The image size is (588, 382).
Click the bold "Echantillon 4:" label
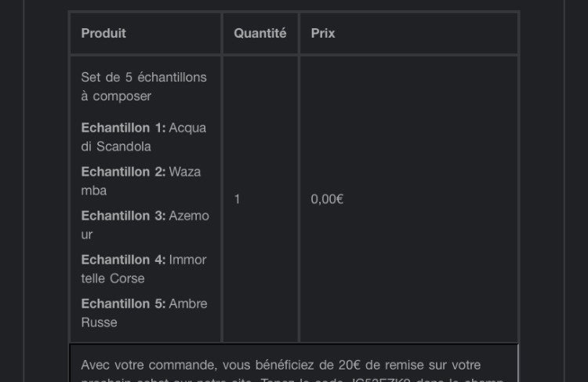pos(123,259)
